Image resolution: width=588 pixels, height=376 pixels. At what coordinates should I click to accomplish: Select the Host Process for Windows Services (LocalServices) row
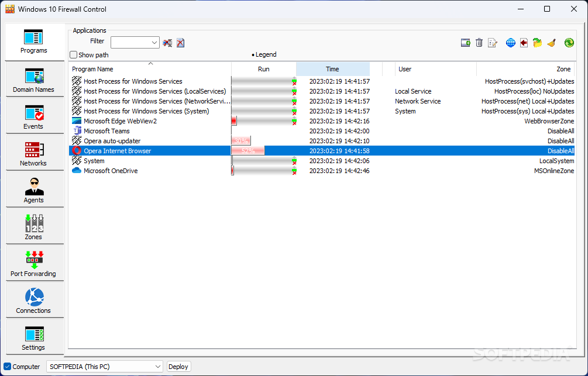click(x=322, y=91)
